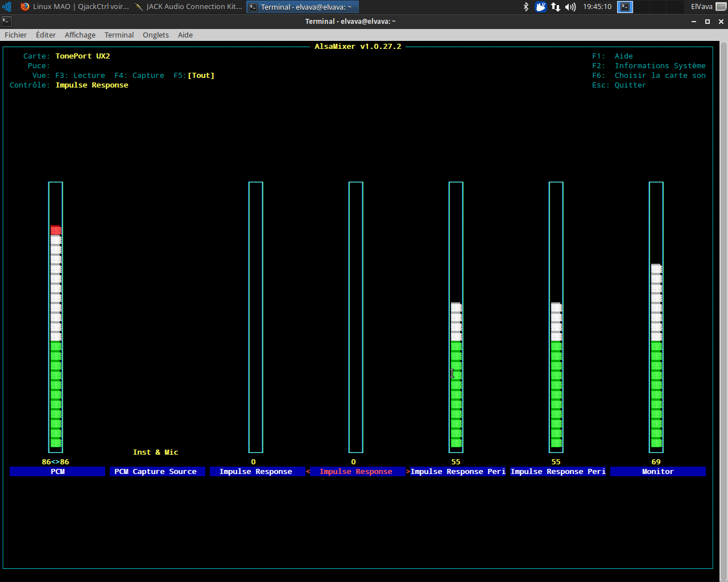Open the Onglets menu

point(156,35)
